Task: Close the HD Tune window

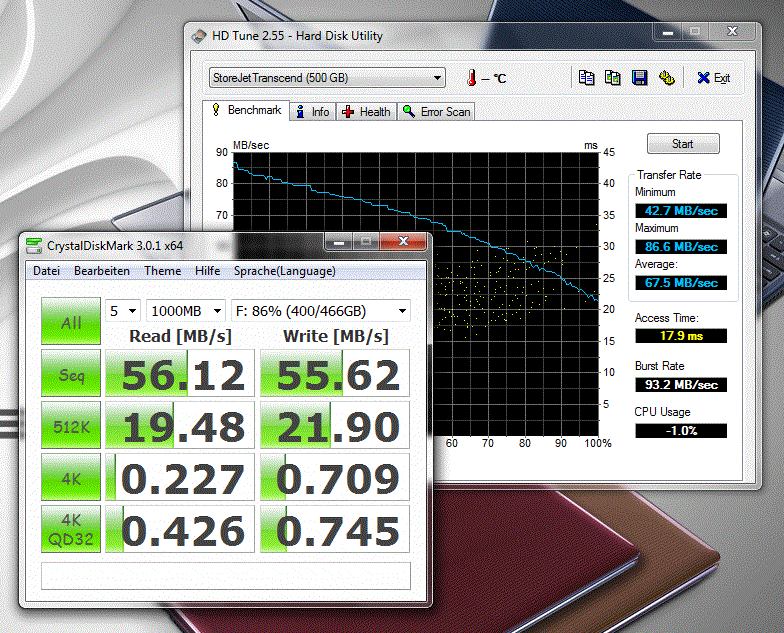Action: (x=732, y=32)
